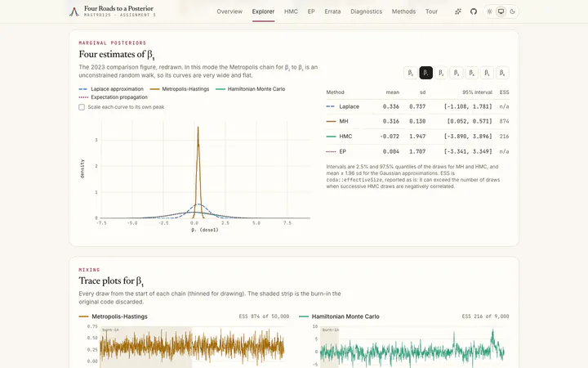
Task: Choose parameter β2
Action: [441, 73]
